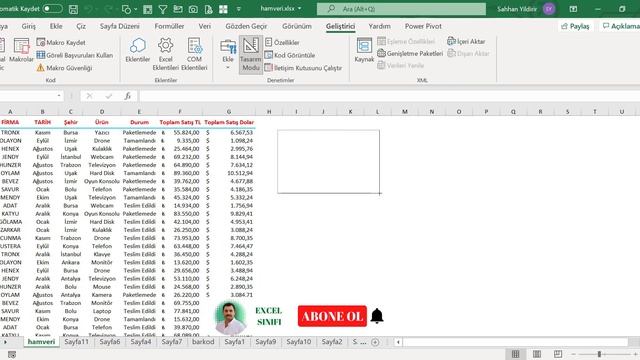Select the Geliştirici tab

pos(340,26)
